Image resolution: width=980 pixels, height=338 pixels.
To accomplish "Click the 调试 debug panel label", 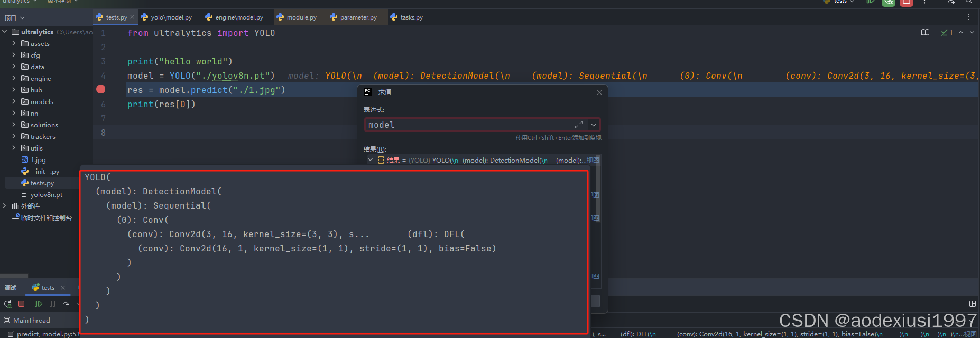I will click(11, 288).
